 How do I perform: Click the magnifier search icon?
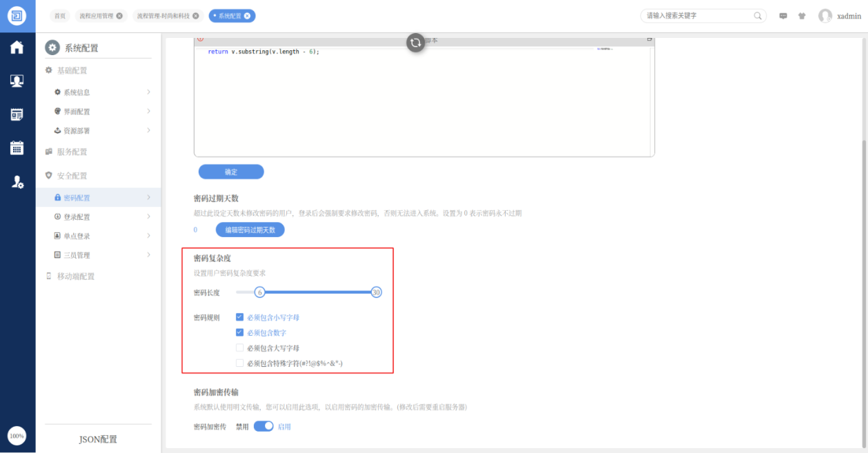(x=758, y=16)
